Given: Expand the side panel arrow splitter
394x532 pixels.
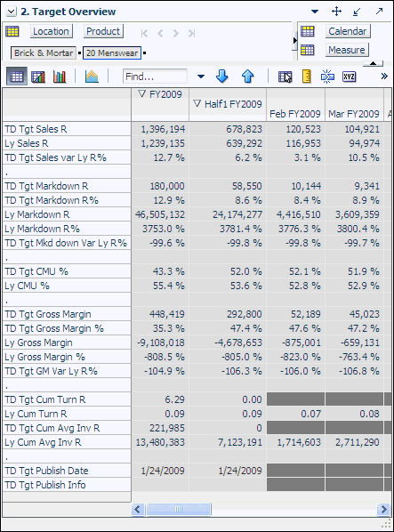Looking at the screenshot, I should [294, 40].
